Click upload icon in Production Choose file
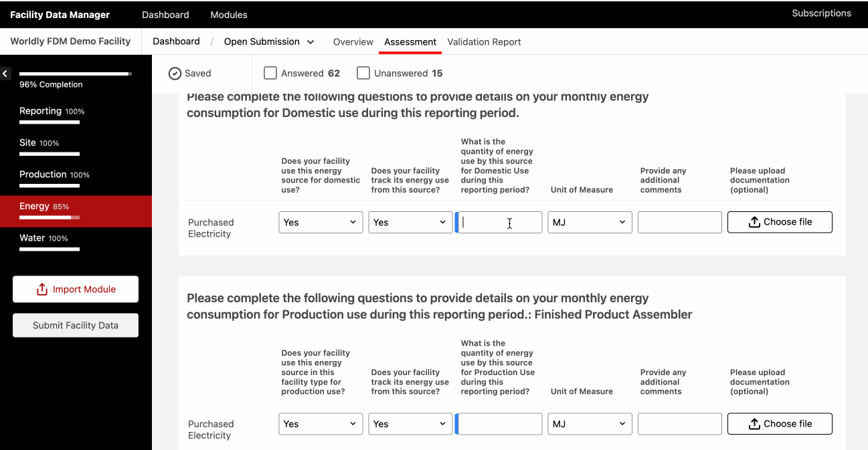The image size is (868, 450). click(754, 424)
